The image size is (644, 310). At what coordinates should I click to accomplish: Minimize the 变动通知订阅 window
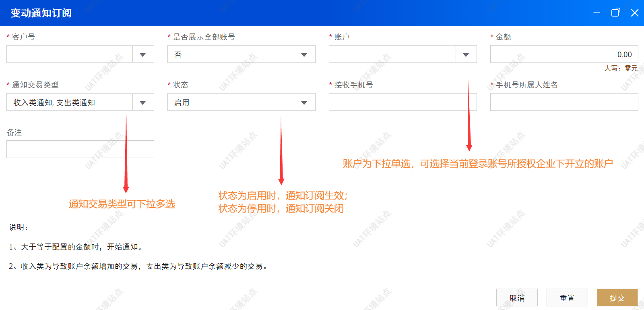tap(597, 12)
